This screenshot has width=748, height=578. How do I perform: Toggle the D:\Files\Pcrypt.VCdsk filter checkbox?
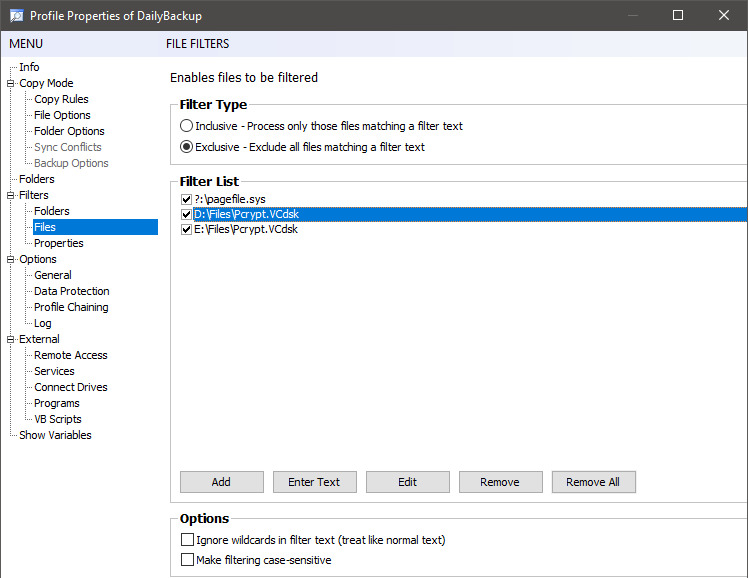point(187,214)
